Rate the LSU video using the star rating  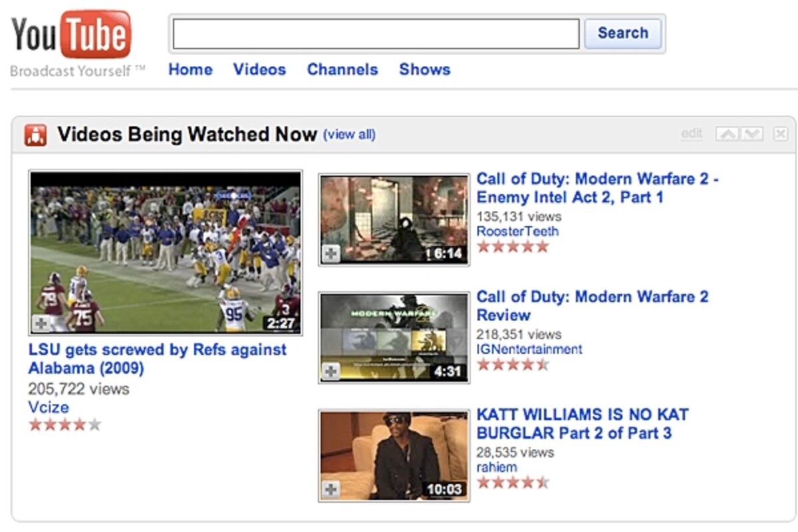65,424
